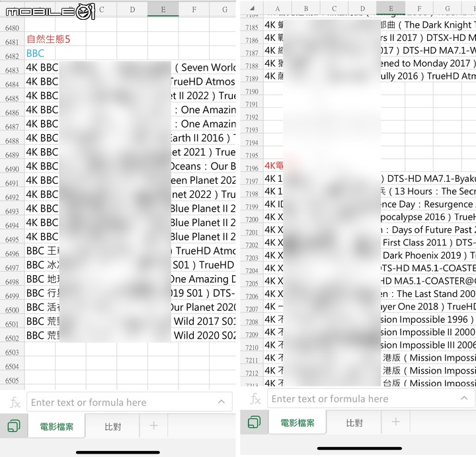Add a new sheet in right screenshot
The width and height of the screenshot is (476, 457).
coord(395,422)
